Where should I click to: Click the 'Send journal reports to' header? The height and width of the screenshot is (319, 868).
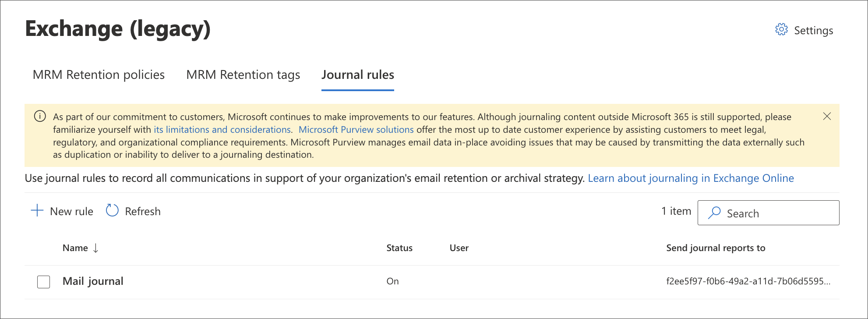[x=716, y=248]
